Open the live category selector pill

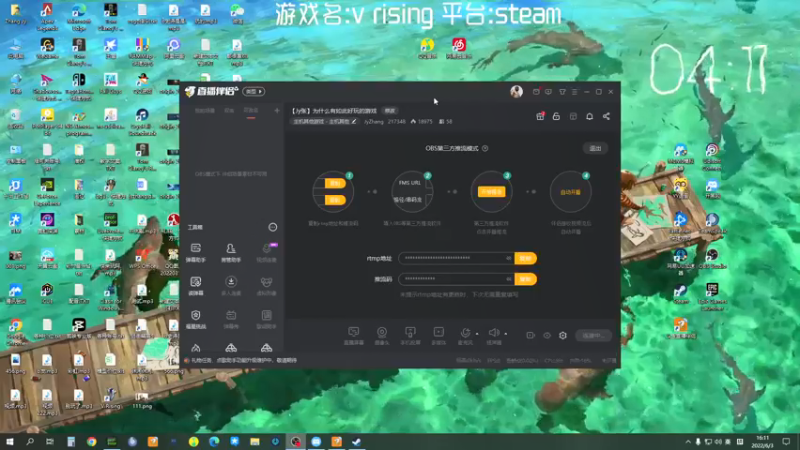click(x=325, y=121)
